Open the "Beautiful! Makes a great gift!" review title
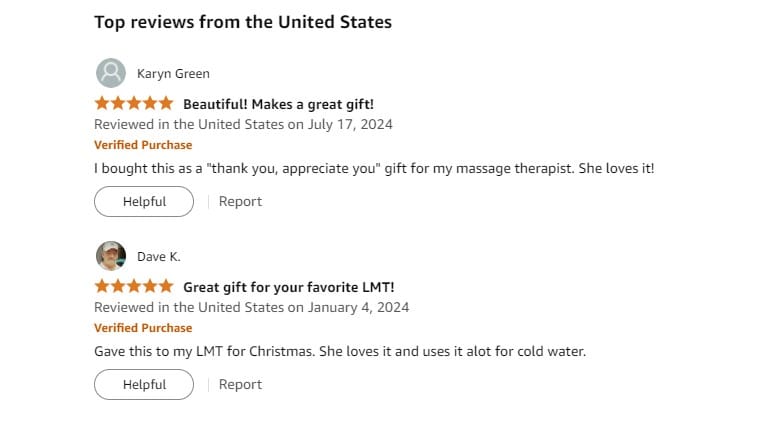The image size is (770, 421). coord(278,104)
